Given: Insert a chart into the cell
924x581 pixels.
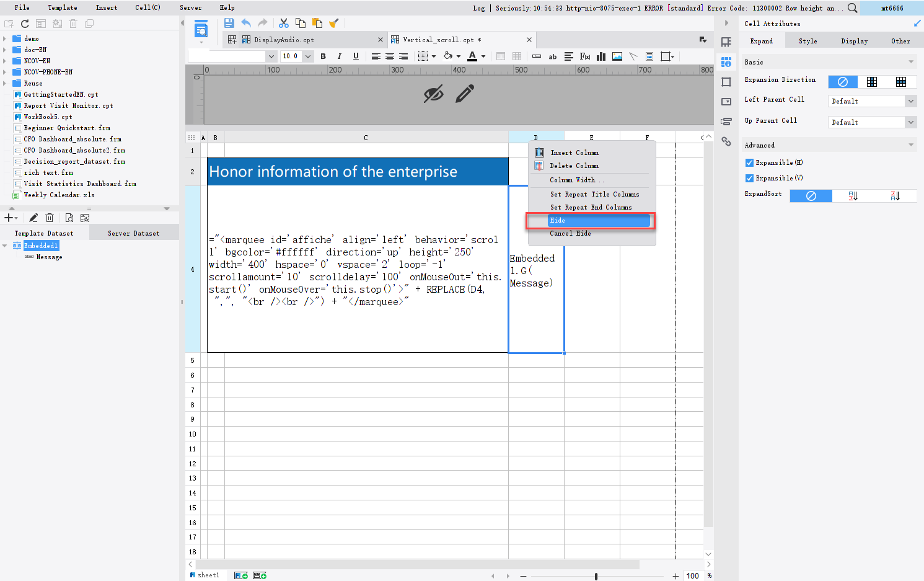Looking at the screenshot, I should click(601, 56).
